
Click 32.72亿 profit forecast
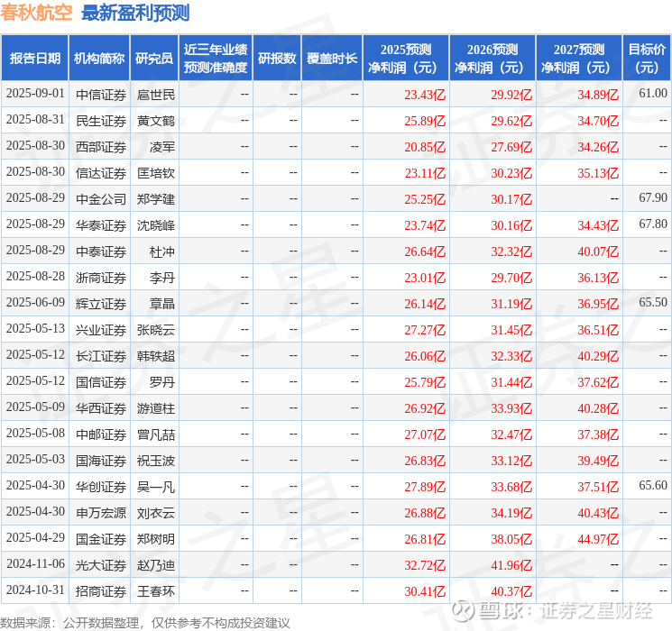tap(425, 565)
